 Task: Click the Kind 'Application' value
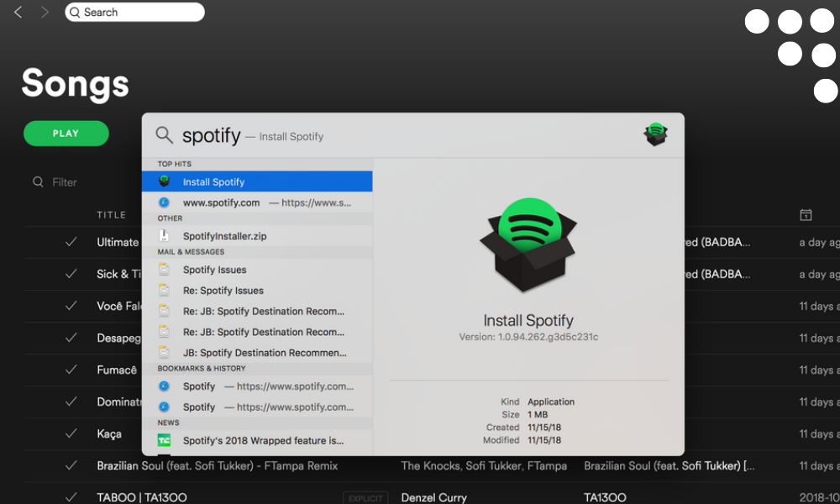click(551, 402)
